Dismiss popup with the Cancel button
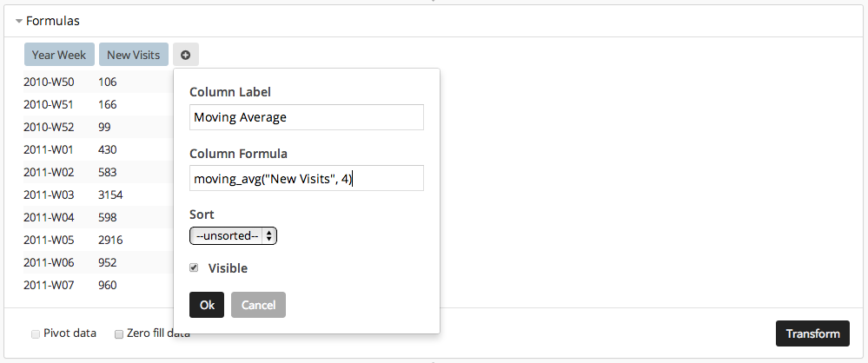The image size is (868, 363). pos(259,305)
